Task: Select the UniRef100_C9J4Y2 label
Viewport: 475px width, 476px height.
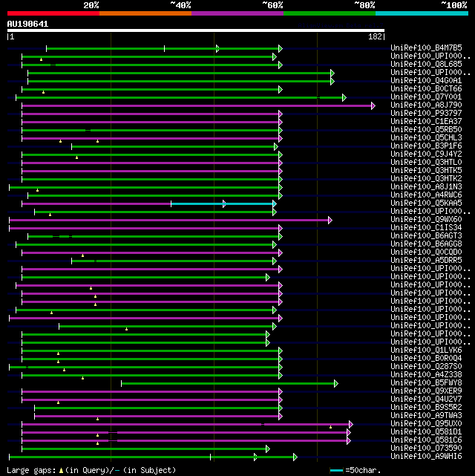Action: 426,154
